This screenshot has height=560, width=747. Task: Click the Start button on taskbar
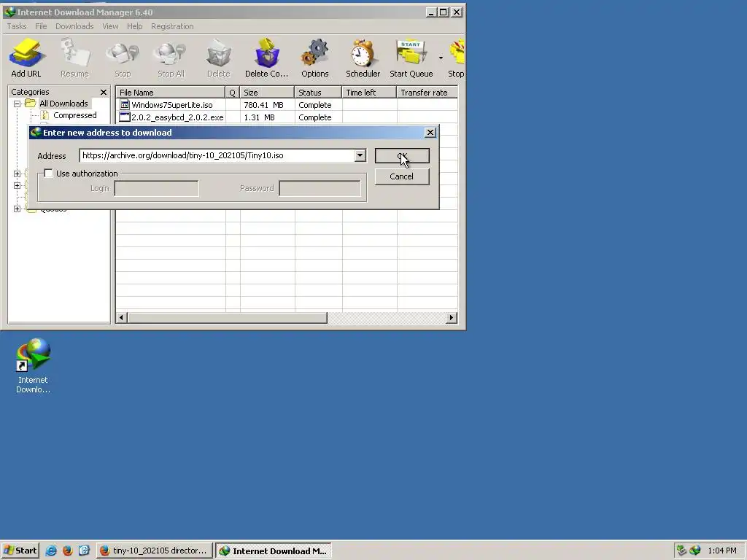click(x=20, y=551)
